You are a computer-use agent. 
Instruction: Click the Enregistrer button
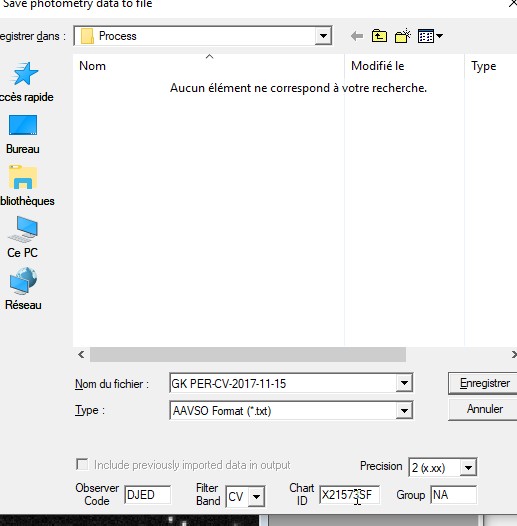click(x=484, y=383)
